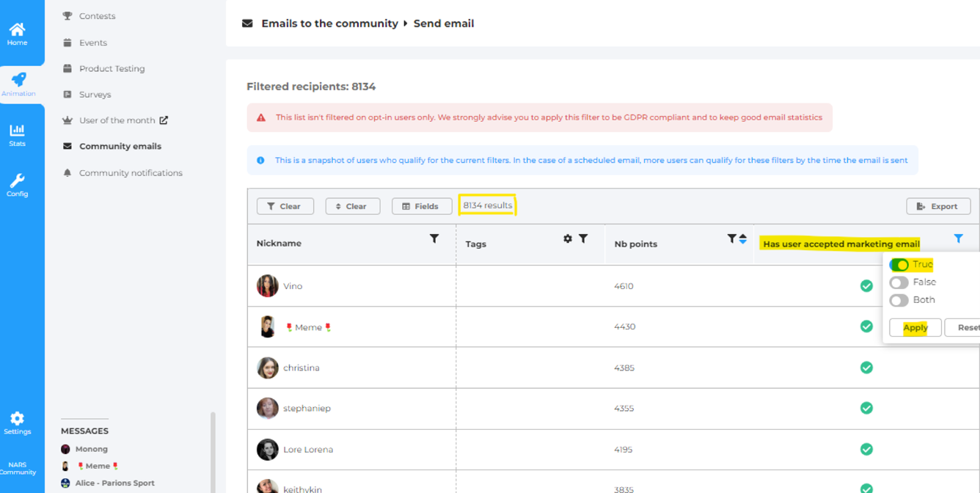Open the marketing email column filter icon
This screenshot has width=980, height=493.
958,238
